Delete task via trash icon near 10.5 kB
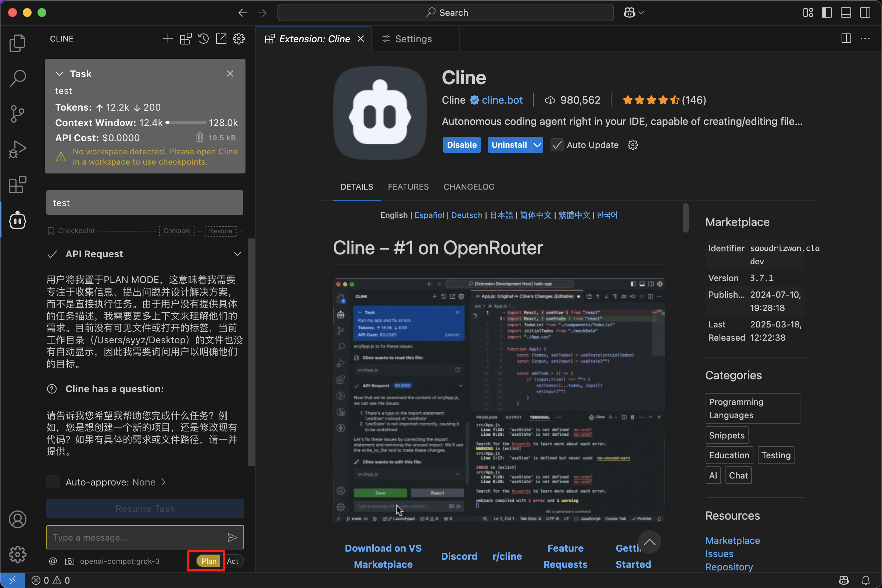882x588 pixels. coord(200,137)
